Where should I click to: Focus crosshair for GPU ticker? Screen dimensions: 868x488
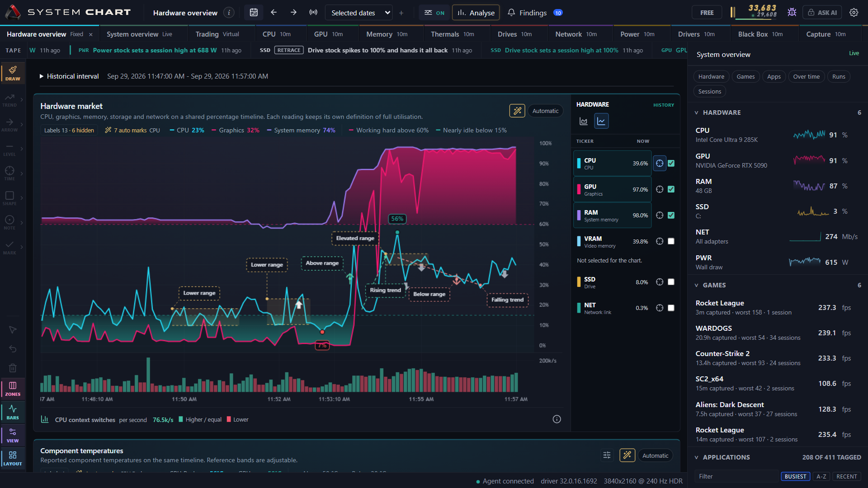pos(660,189)
